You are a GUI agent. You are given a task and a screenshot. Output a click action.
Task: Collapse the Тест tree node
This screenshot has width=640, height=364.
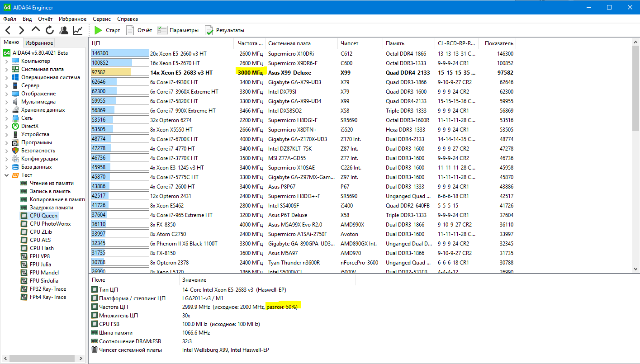click(x=6, y=175)
